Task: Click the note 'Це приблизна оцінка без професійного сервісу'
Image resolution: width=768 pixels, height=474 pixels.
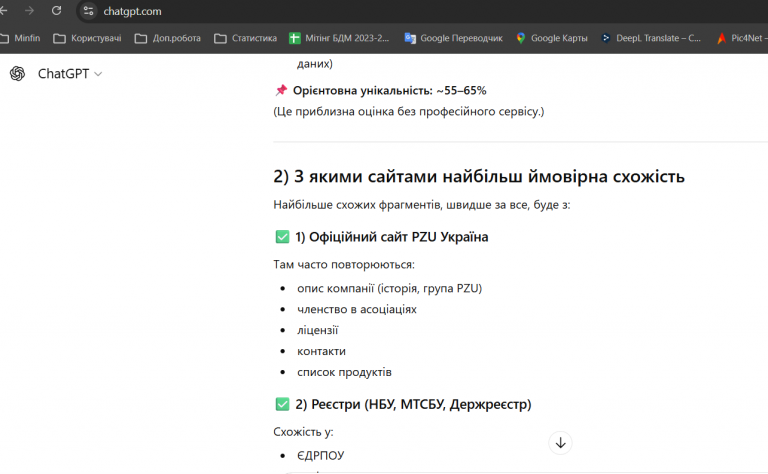Action: (x=408, y=112)
